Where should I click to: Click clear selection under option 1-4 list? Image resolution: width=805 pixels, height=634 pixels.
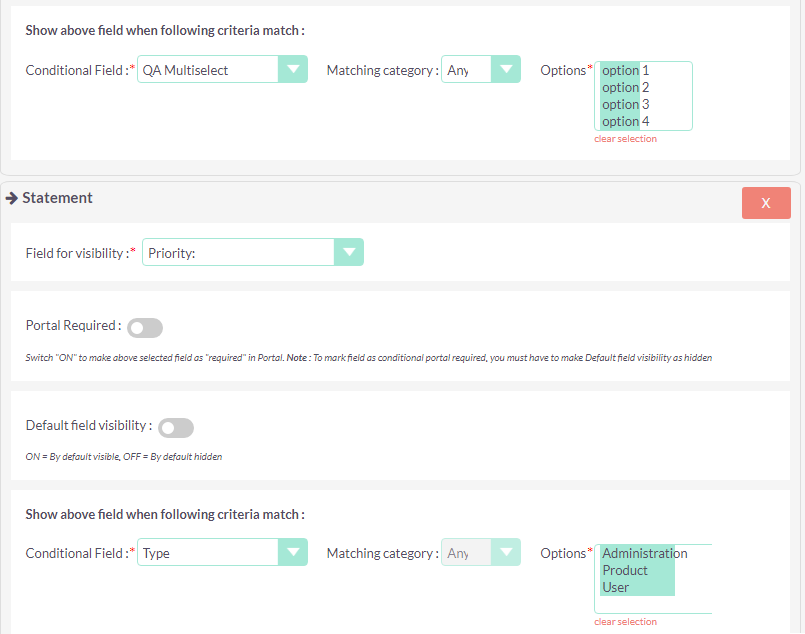pyautogui.click(x=625, y=139)
